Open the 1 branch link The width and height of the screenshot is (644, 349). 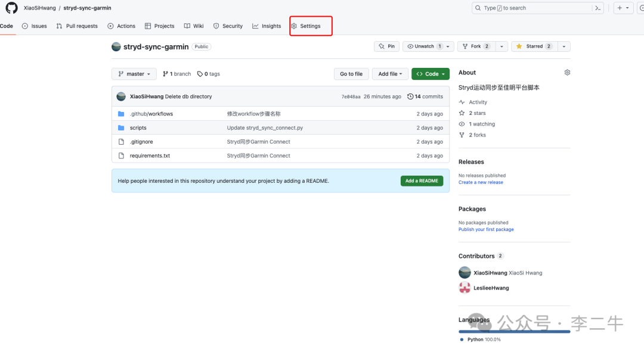(177, 74)
